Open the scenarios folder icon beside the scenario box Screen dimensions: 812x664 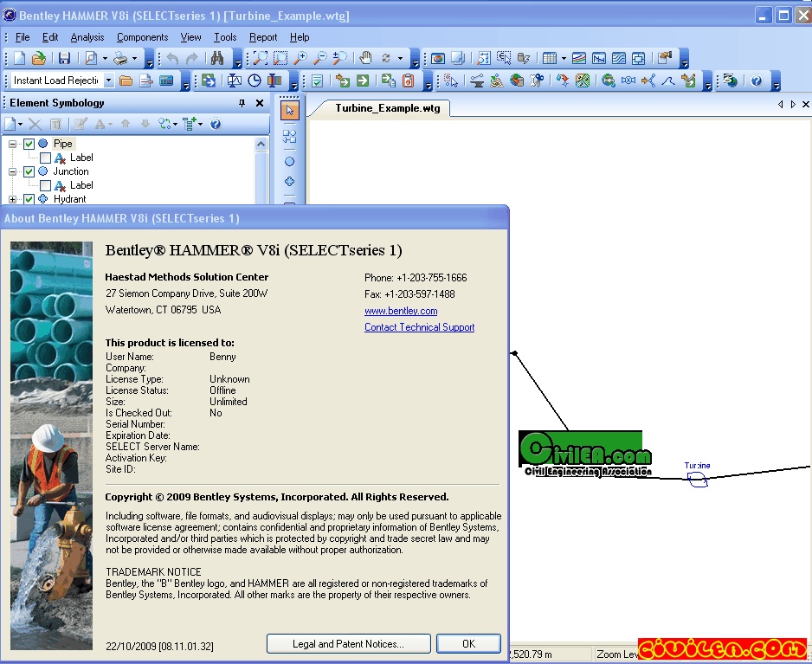pos(126,81)
